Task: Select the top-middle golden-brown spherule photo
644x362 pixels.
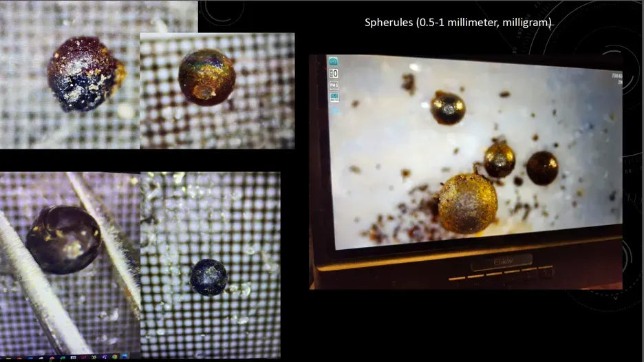Action: pos(207,77)
